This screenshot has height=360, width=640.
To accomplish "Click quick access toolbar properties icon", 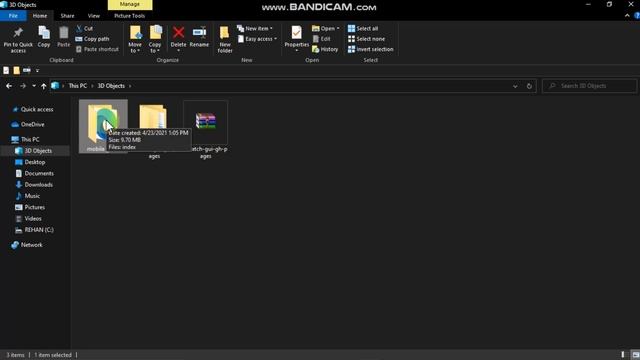I will pos(6,70).
